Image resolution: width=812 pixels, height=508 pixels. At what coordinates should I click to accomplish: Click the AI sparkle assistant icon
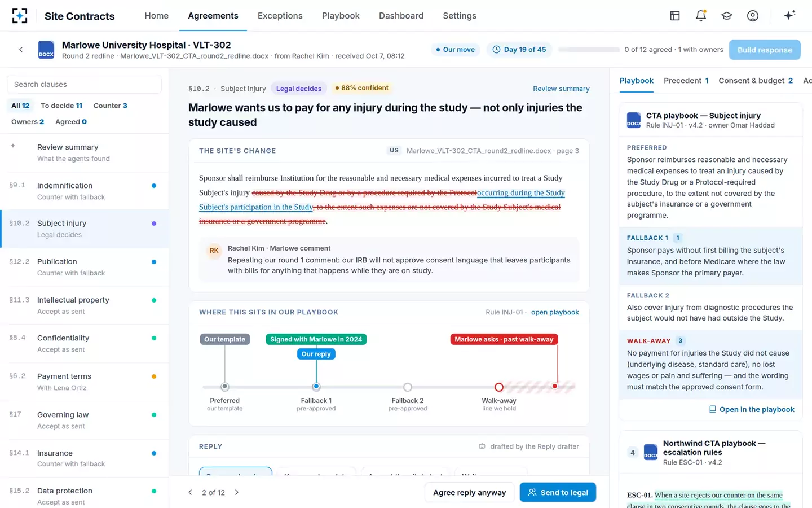coord(789,16)
